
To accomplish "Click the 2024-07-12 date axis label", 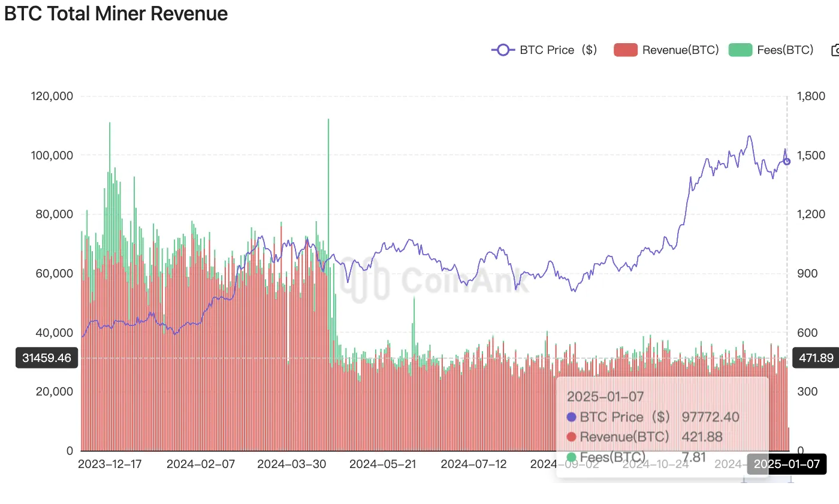I will coord(474,464).
